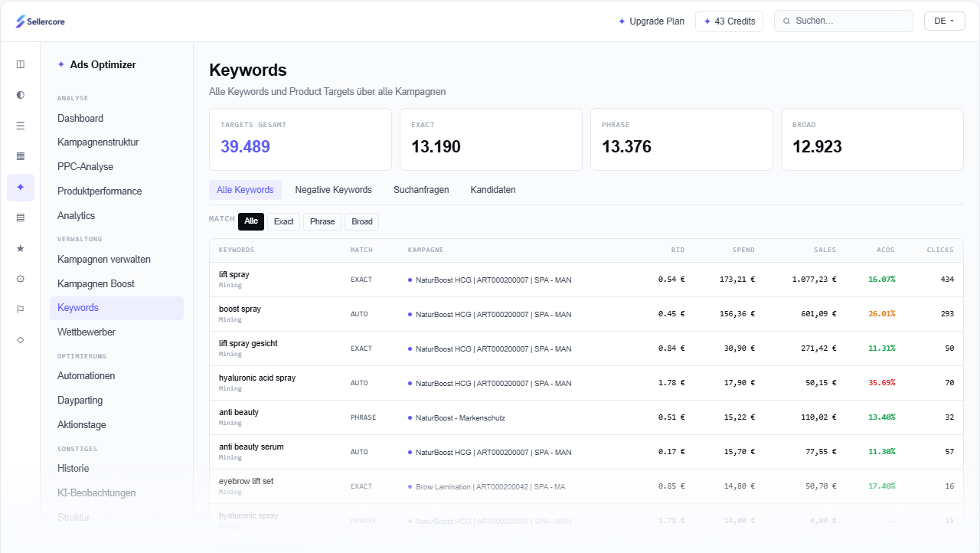
Task: Click the magnifier icon in search box
Action: coord(786,21)
